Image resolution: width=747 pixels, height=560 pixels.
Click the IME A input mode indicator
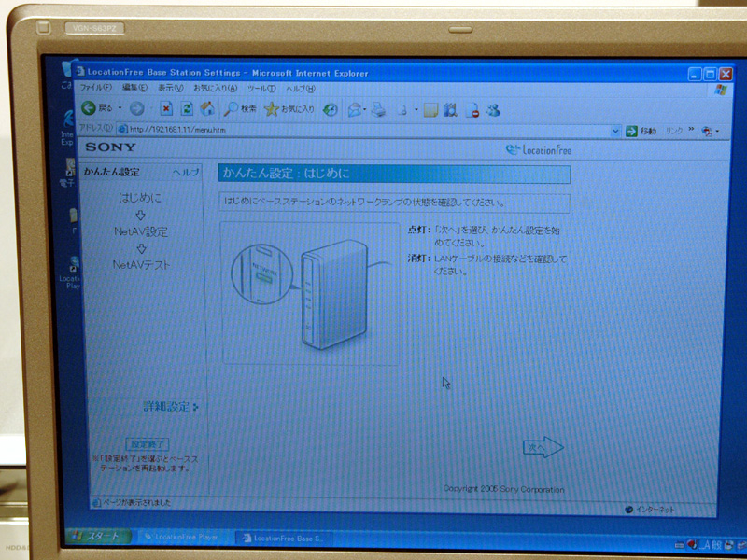(706, 546)
